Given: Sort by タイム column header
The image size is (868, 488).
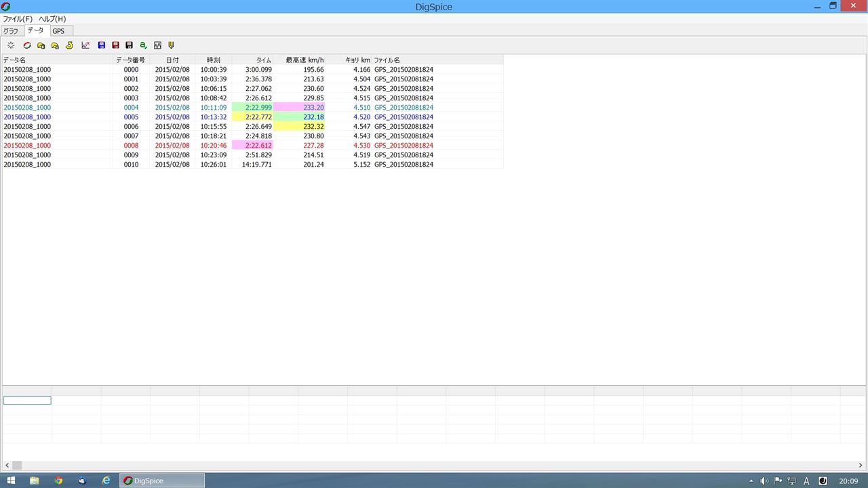Looking at the screenshot, I should [252, 60].
